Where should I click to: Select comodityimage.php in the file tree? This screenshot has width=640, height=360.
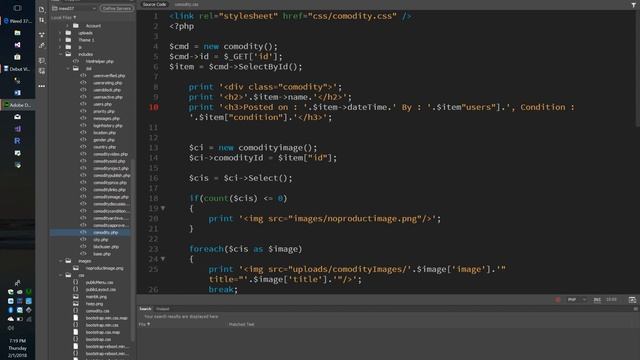pos(111,197)
